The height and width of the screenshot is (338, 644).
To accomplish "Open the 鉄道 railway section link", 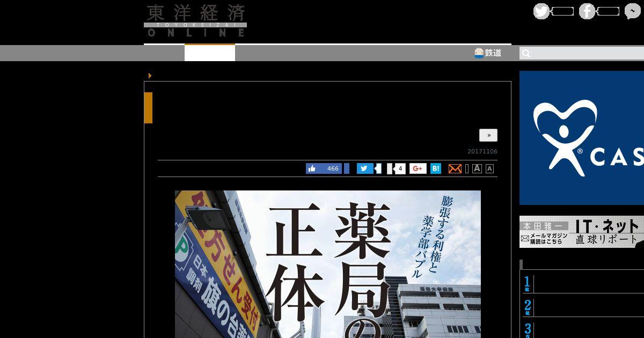I will pos(488,53).
